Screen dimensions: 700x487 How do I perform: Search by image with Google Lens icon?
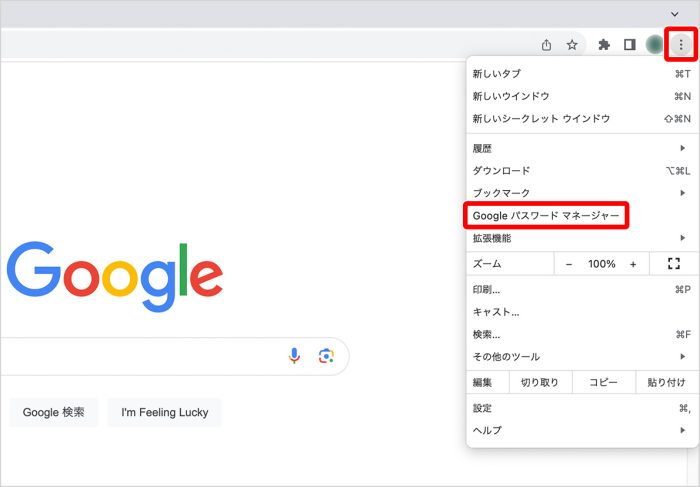[x=325, y=356]
